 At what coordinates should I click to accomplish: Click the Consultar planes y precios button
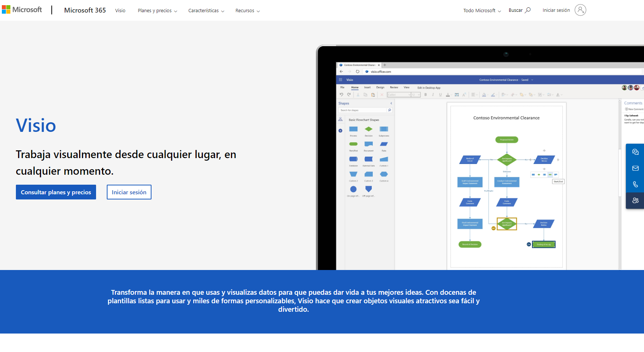[x=56, y=192]
